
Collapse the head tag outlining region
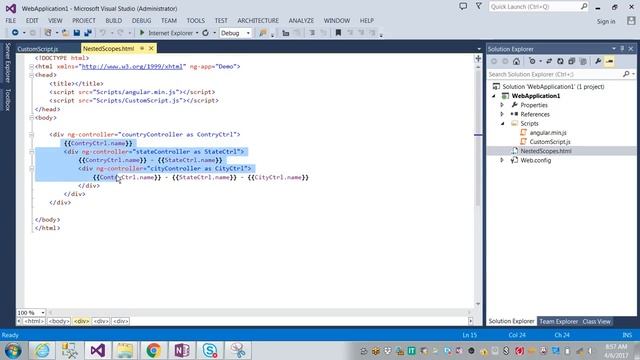pyautogui.click(x=31, y=75)
